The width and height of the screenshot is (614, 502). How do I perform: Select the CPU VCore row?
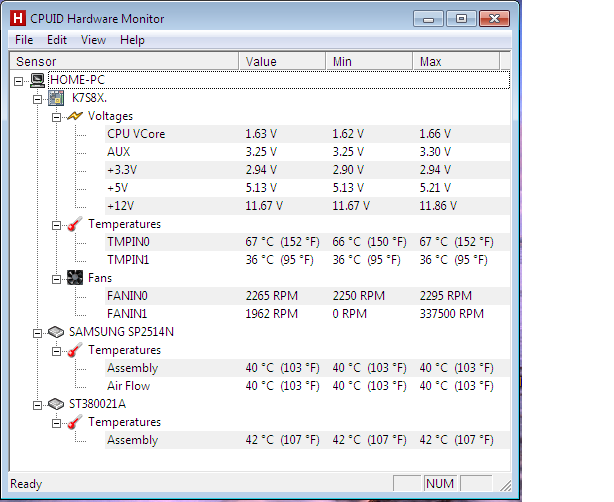tap(307, 134)
